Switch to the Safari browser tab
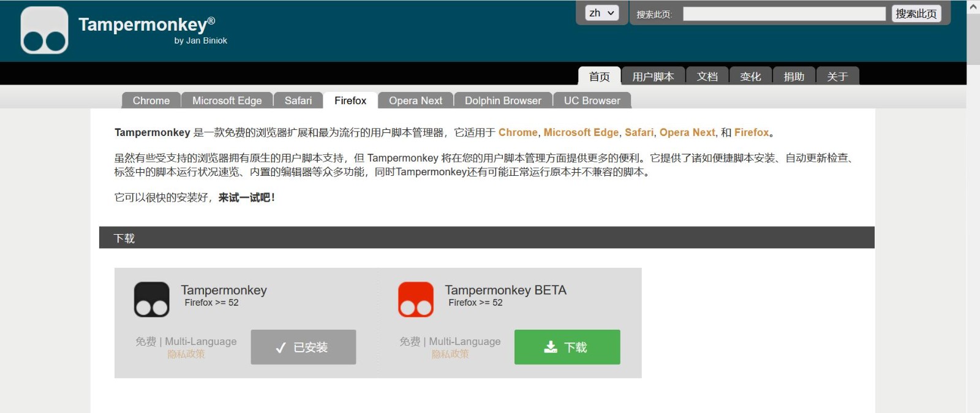The height and width of the screenshot is (413, 980). point(298,100)
